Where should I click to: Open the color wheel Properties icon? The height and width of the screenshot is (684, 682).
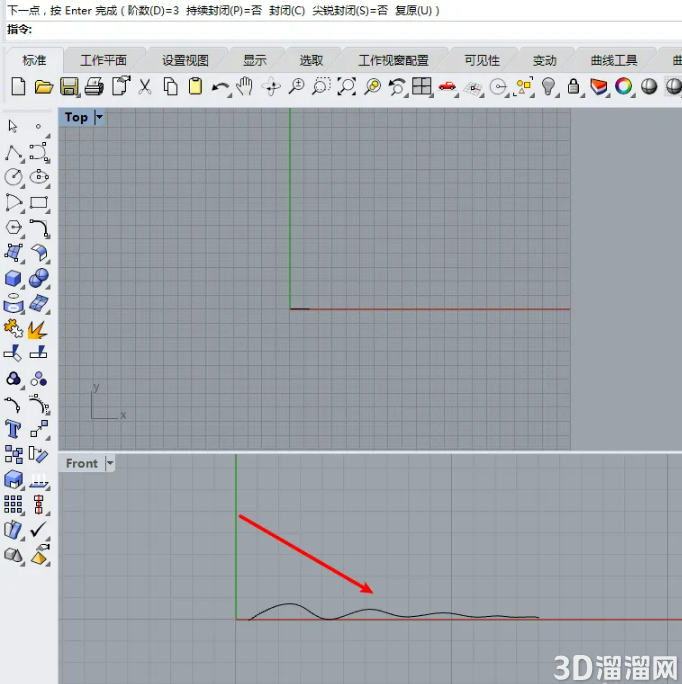click(624, 86)
